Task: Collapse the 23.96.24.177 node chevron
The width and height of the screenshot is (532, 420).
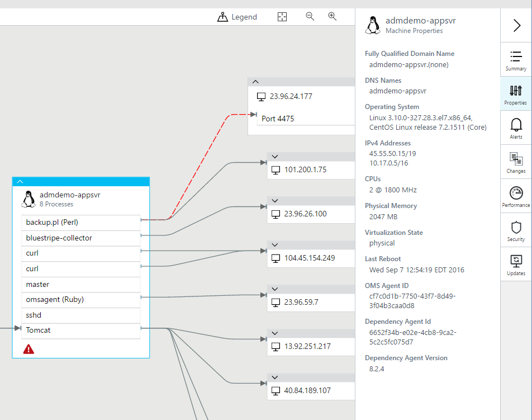Action: click(255, 81)
